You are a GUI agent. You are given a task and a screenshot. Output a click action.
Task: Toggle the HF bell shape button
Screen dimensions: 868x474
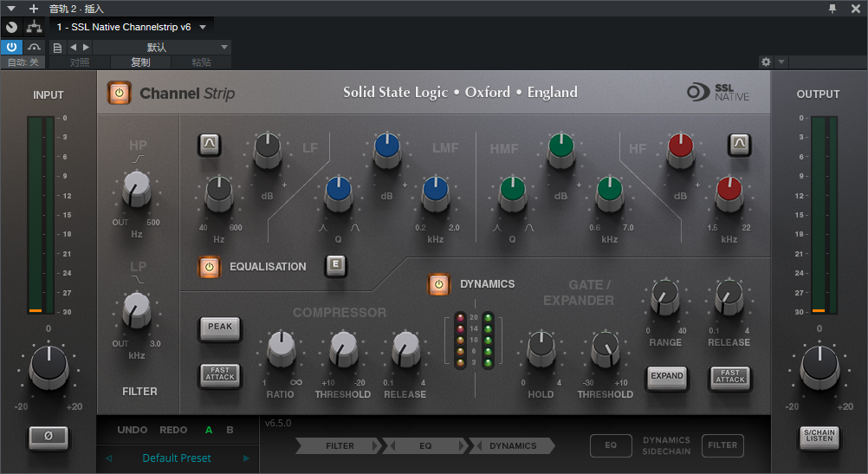(x=740, y=145)
